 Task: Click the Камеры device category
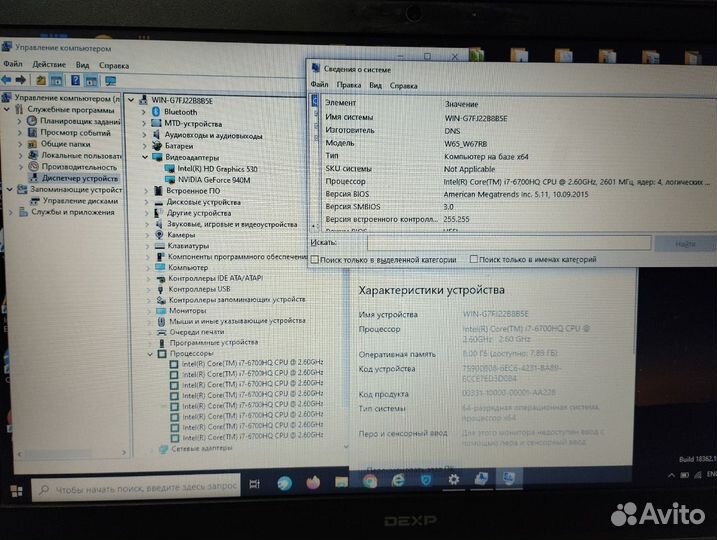tap(181, 235)
